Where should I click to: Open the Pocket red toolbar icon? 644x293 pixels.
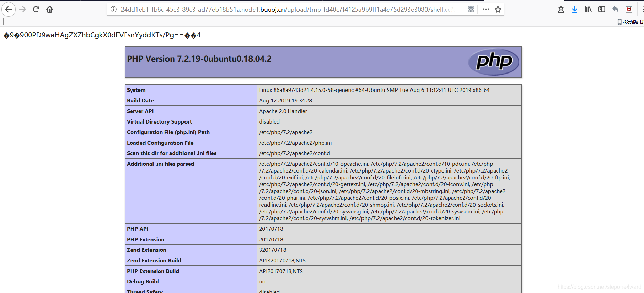click(629, 9)
